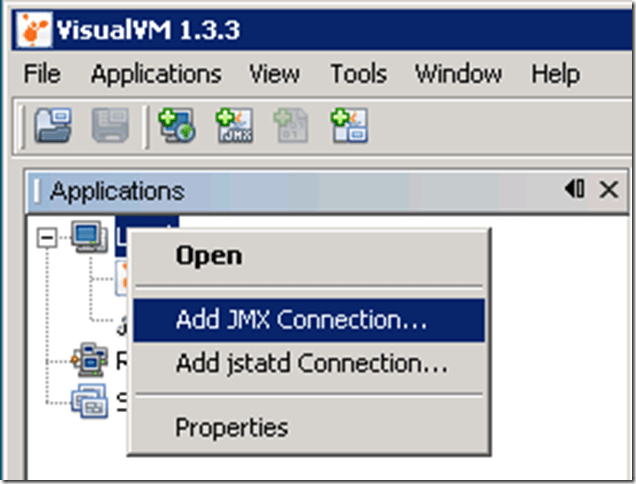Select Add JMX Connection... in the context menu
Image resolution: width=636 pixels, height=484 pixels.
click(301, 320)
